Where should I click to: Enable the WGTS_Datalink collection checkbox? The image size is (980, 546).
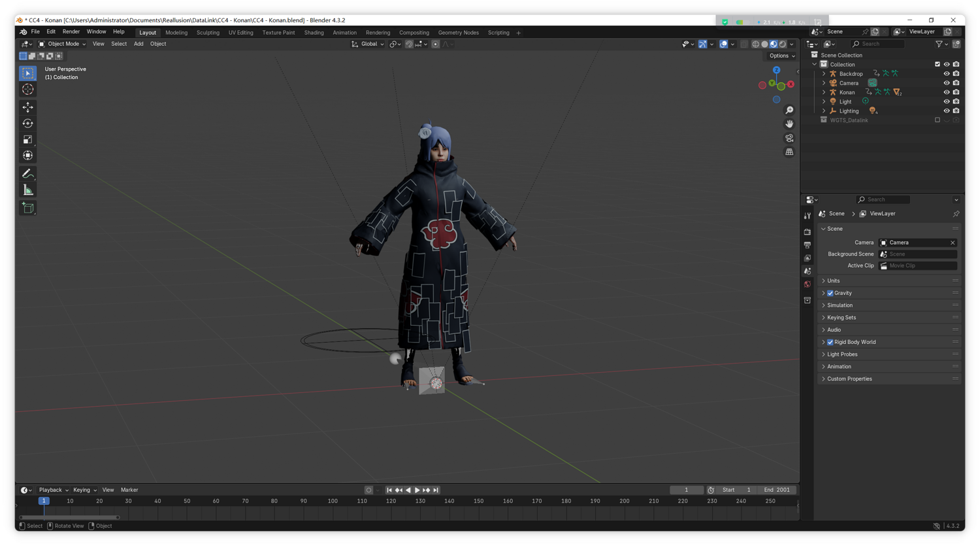pos(938,120)
